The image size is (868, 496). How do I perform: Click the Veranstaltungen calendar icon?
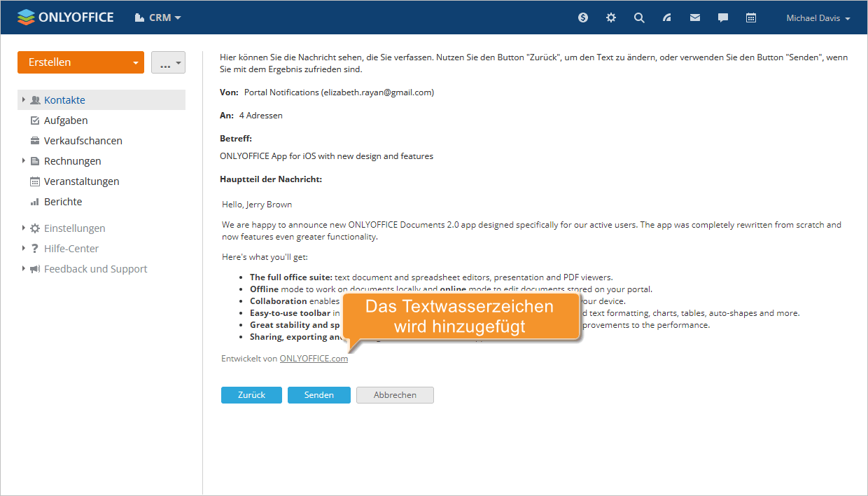pyautogui.click(x=35, y=181)
